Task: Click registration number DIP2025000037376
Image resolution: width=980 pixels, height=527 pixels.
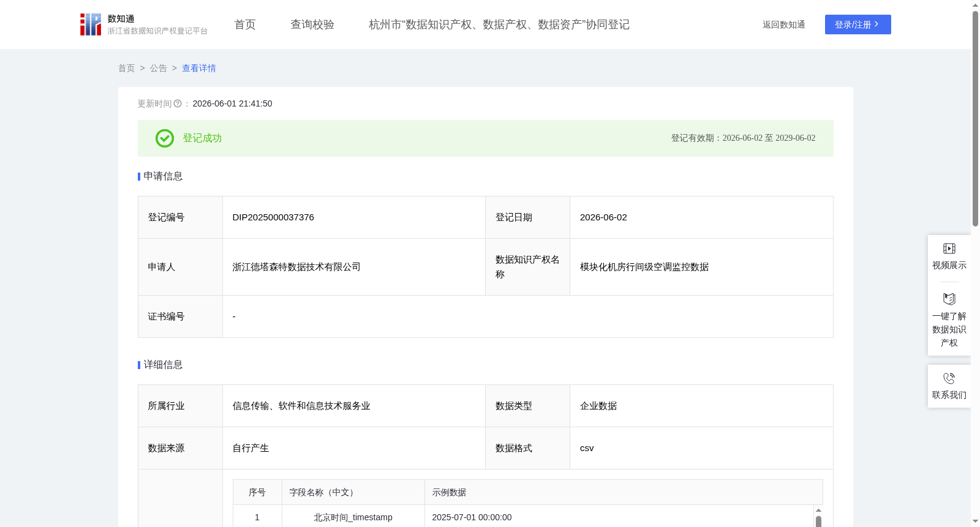Action: click(273, 217)
